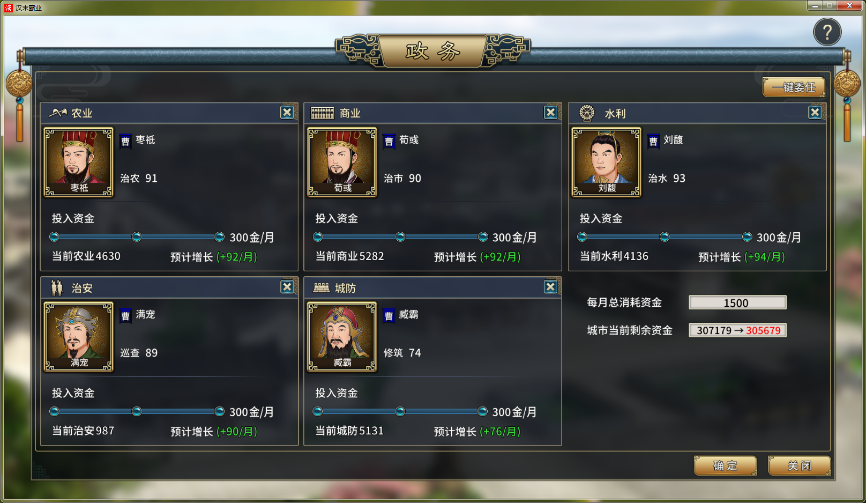866x503 pixels.
Task: Remove the officer from 商业 panel
Action: coord(550,113)
